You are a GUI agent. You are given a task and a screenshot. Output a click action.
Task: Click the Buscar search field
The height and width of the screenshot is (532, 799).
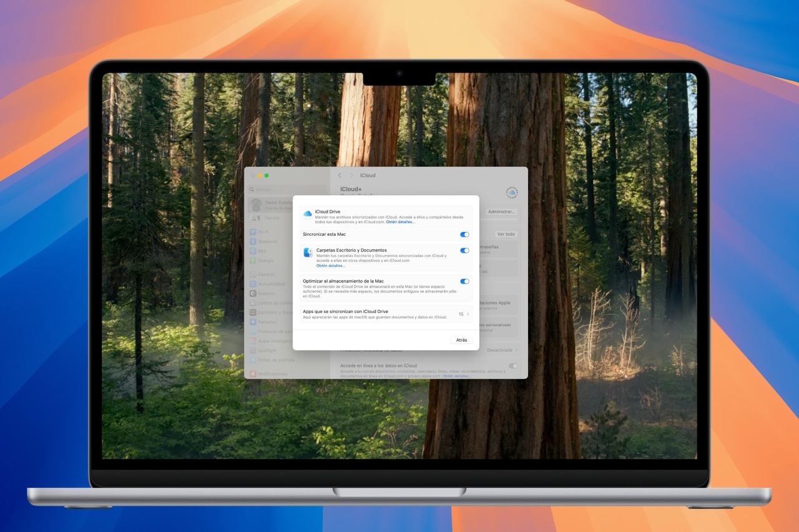[288, 190]
